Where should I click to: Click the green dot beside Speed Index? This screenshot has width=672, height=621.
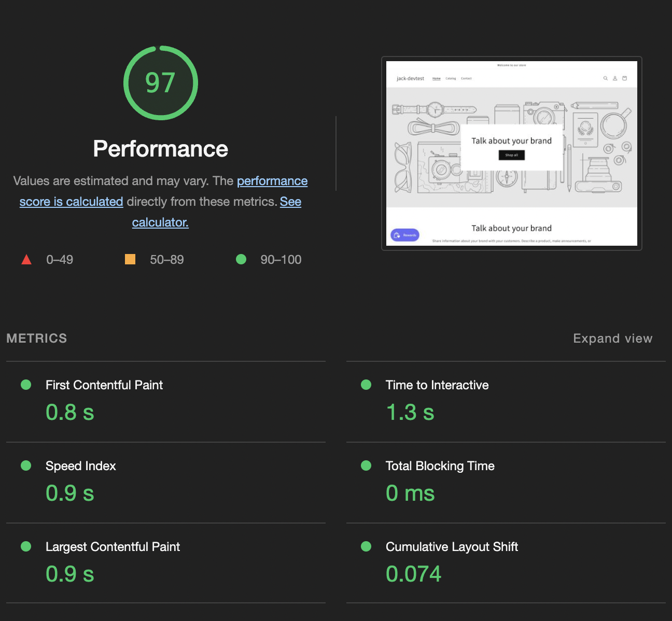coord(26,465)
